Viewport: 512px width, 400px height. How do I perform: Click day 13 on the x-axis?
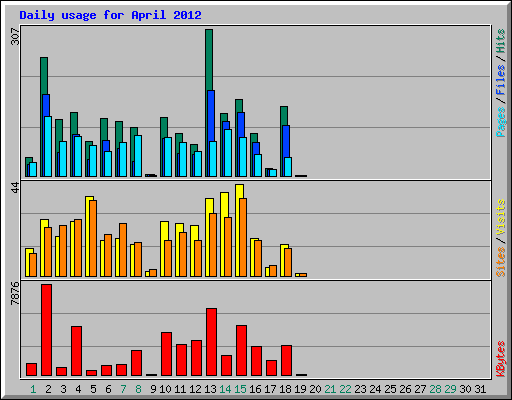click(210, 389)
